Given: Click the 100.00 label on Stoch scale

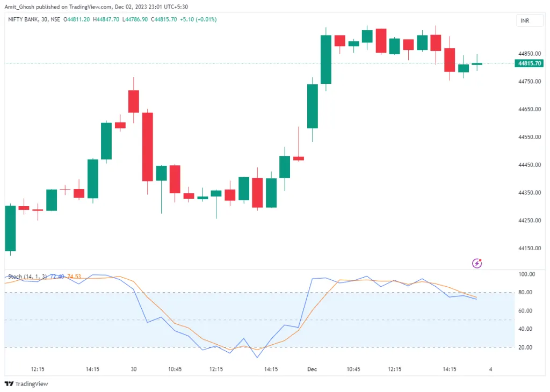Looking at the screenshot, I should [x=527, y=274].
